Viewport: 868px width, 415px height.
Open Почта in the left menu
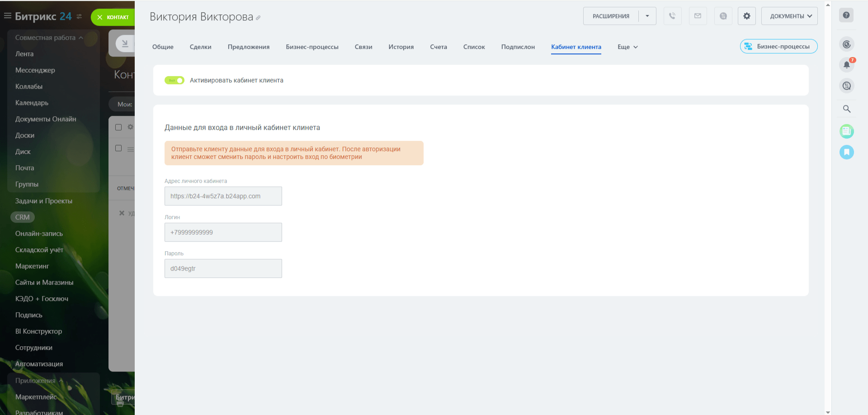tap(25, 168)
